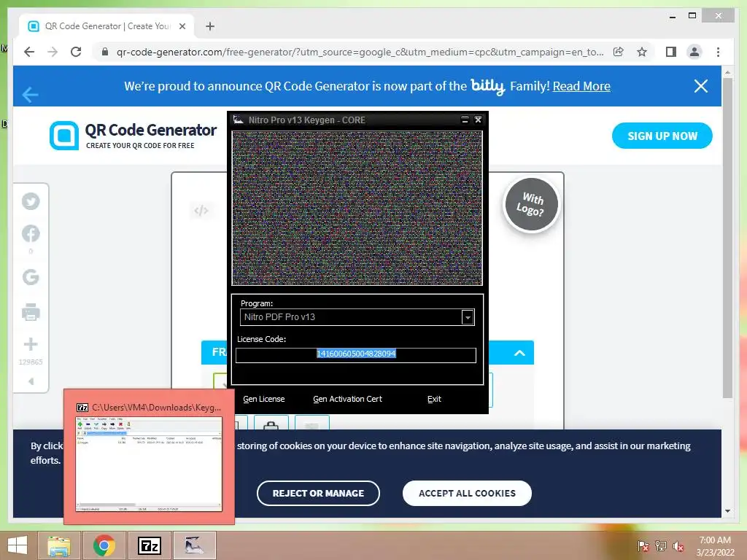
Task: Open a new Chrome tab with plus
Action: [210, 26]
